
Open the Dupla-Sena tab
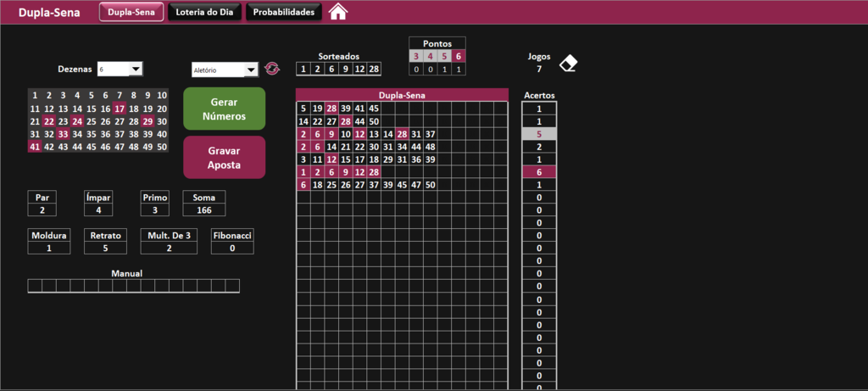131,12
